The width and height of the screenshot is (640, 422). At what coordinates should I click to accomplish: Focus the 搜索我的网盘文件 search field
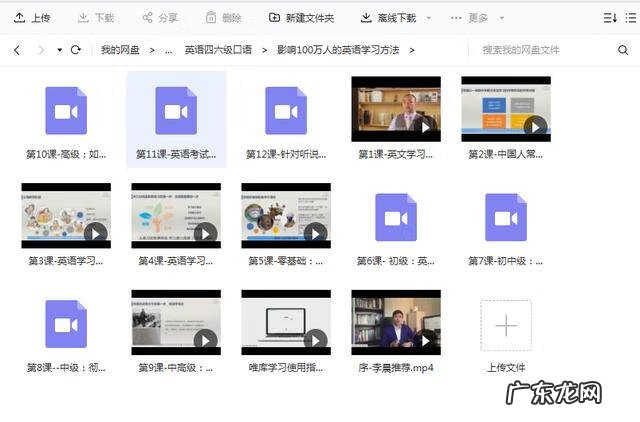click(x=543, y=50)
